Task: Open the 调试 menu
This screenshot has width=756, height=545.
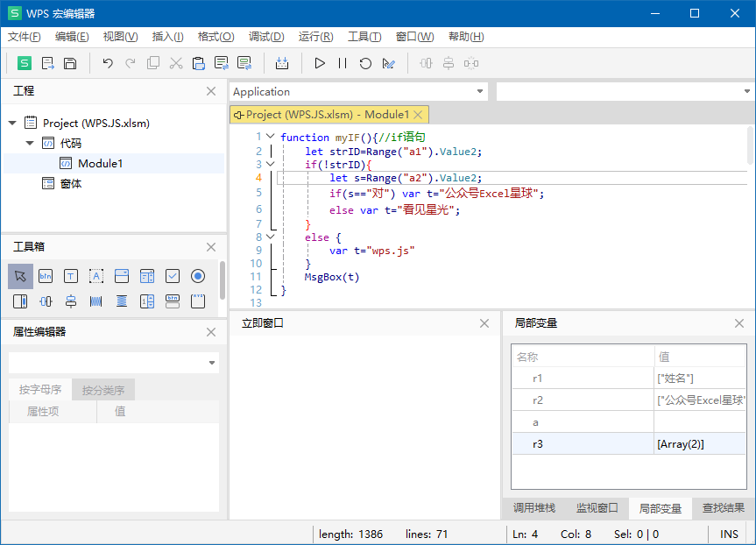Action: pos(265,37)
